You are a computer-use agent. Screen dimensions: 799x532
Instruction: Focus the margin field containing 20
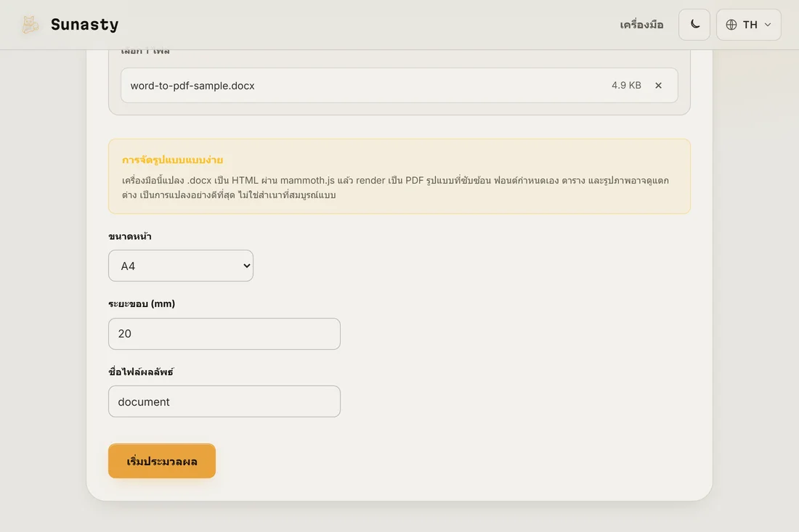[x=224, y=334]
